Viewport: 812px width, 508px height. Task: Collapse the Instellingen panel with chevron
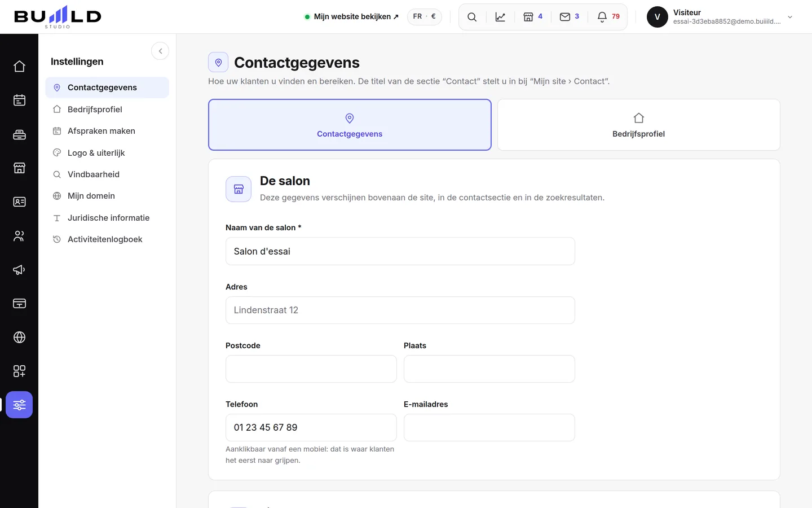(x=160, y=51)
